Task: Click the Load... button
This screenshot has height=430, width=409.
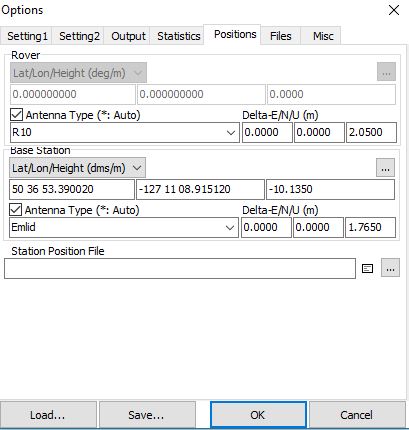Action: click(x=48, y=415)
